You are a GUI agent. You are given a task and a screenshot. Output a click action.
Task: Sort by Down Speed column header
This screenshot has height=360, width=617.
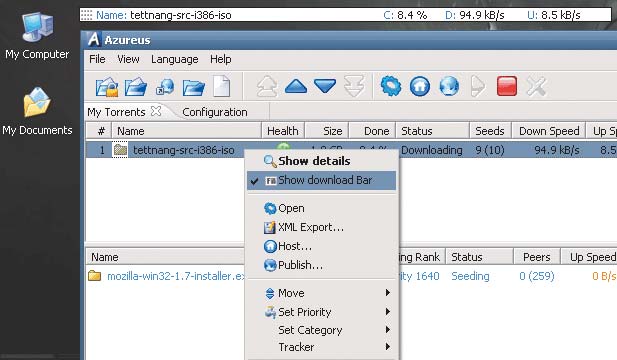pos(549,131)
